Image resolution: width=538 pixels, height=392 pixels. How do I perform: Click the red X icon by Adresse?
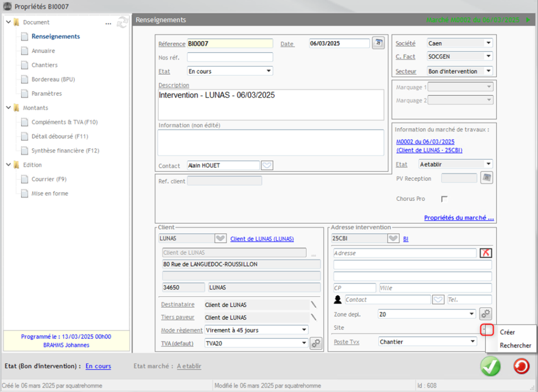[x=485, y=253]
